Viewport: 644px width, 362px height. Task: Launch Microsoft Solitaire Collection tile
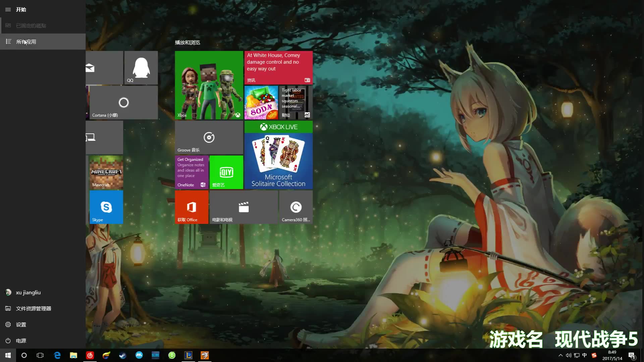[278, 155]
